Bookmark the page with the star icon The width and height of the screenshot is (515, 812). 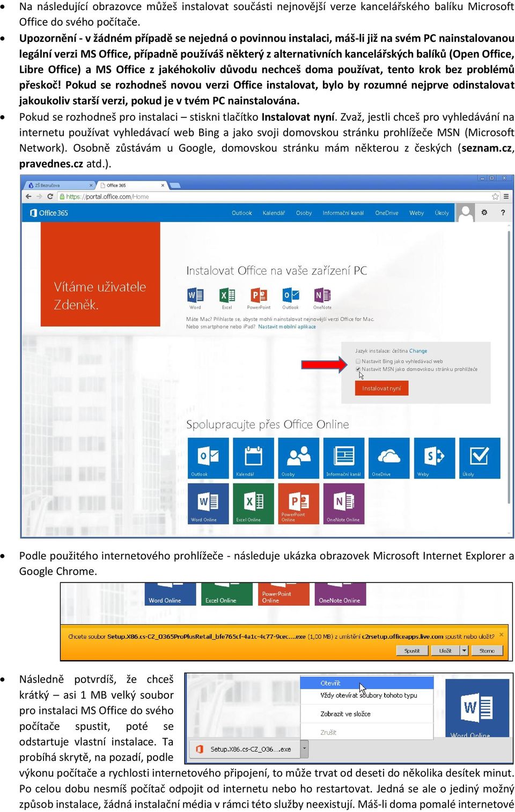pyautogui.click(x=495, y=196)
